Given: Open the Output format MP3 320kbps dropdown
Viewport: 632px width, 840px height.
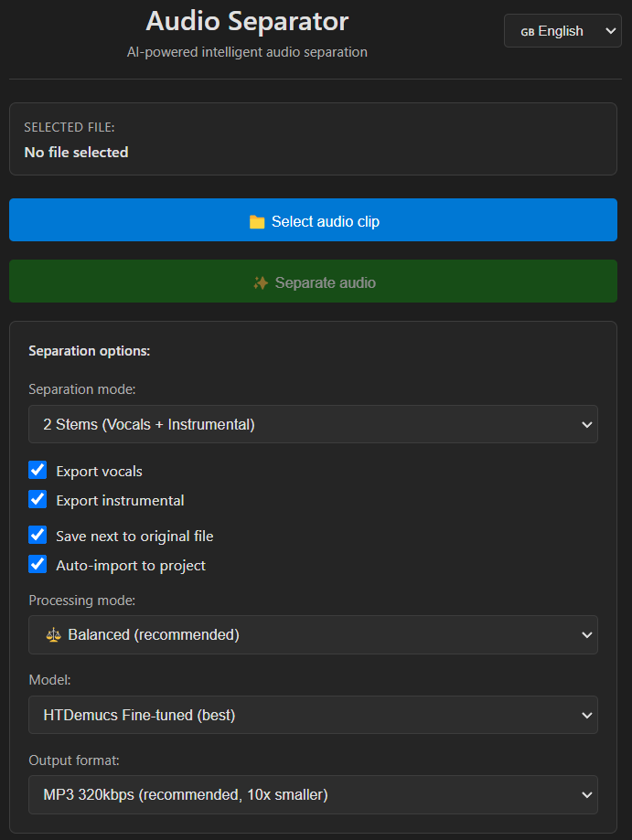Looking at the screenshot, I should (313, 795).
